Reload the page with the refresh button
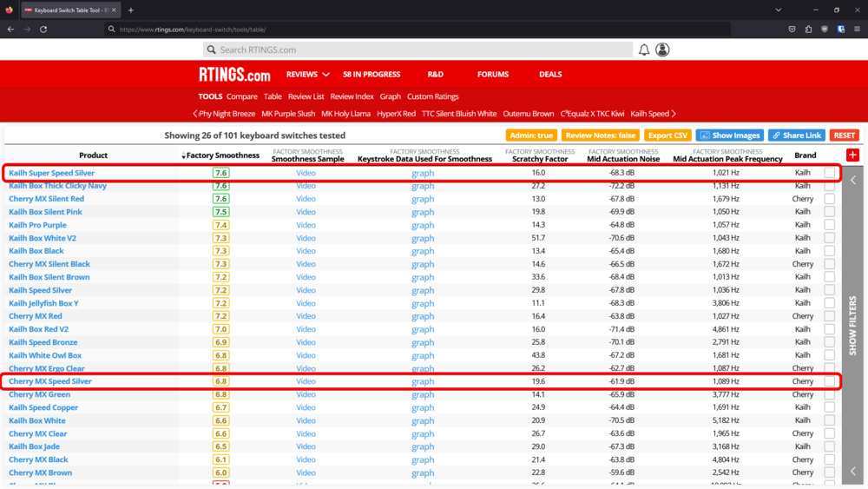The height and width of the screenshot is (489, 868). pos(43,29)
